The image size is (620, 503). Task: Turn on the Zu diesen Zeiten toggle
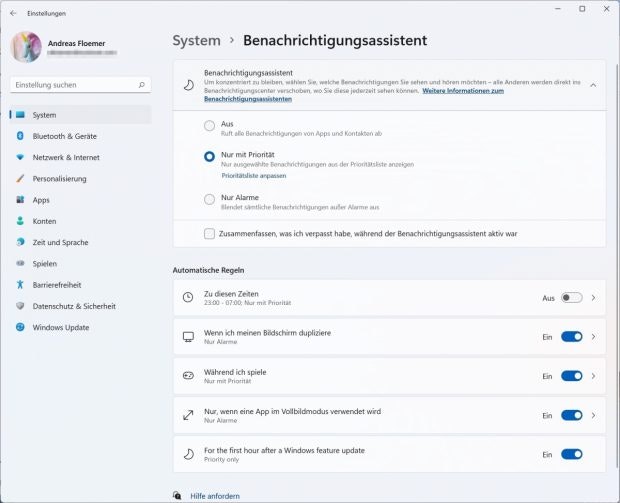(x=571, y=297)
